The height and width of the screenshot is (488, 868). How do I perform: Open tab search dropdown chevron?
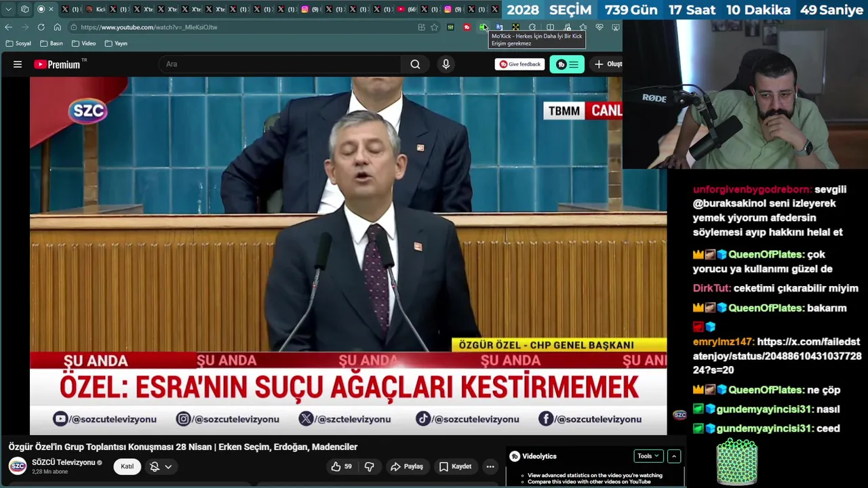8,9
